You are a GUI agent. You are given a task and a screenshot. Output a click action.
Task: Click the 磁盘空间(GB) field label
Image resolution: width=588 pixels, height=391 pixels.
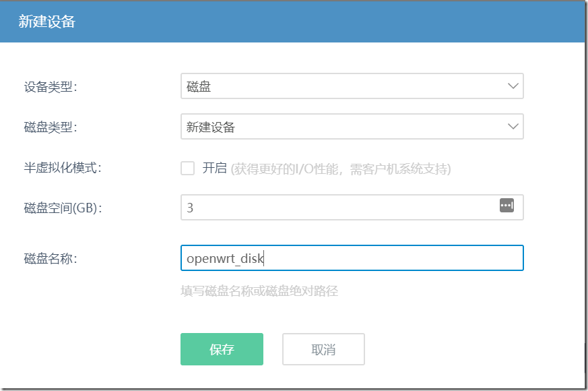[62, 208]
